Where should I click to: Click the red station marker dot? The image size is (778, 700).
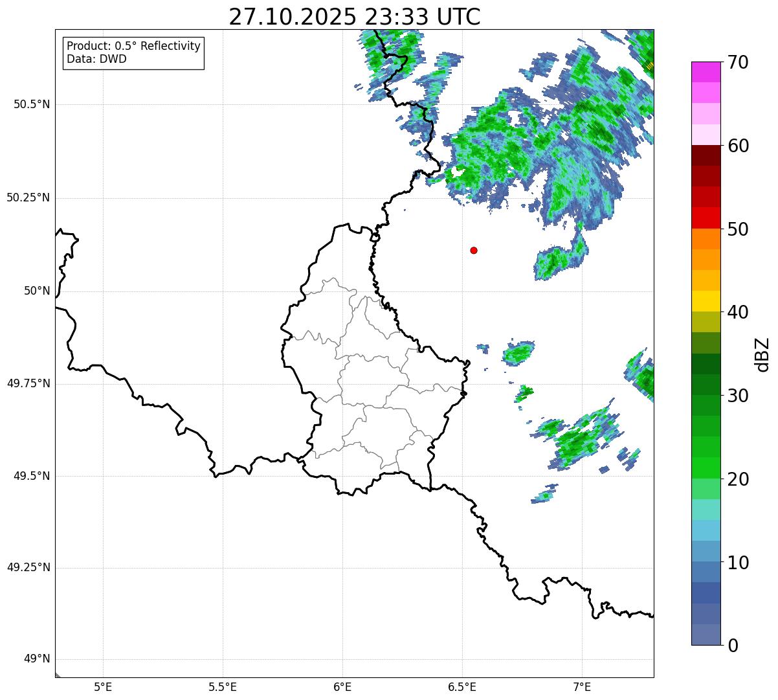coord(474,250)
